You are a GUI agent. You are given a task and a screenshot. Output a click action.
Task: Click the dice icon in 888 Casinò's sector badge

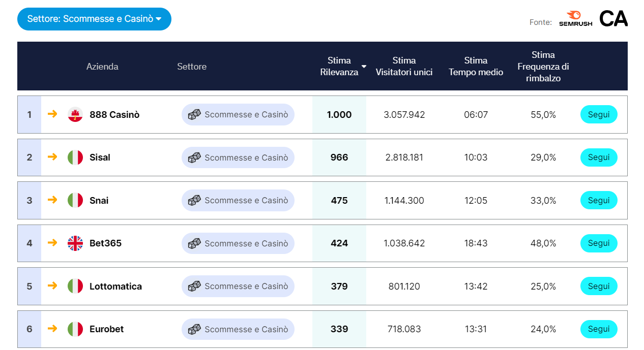point(194,114)
